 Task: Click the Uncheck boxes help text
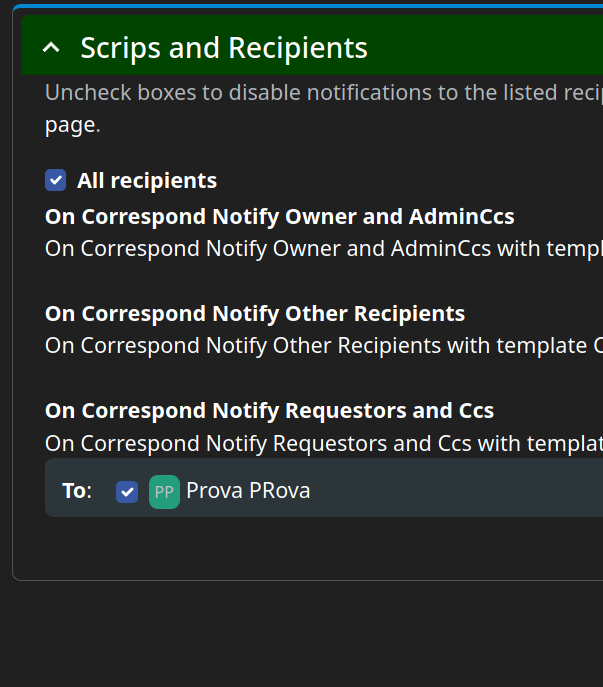click(x=320, y=94)
